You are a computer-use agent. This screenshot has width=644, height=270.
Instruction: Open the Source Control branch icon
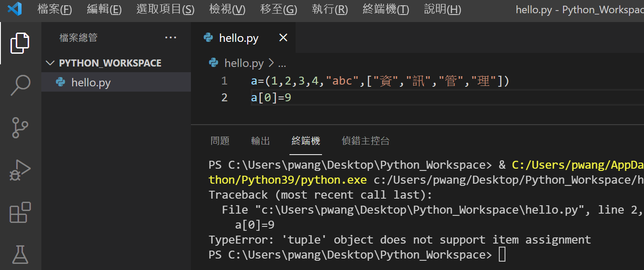[20, 127]
